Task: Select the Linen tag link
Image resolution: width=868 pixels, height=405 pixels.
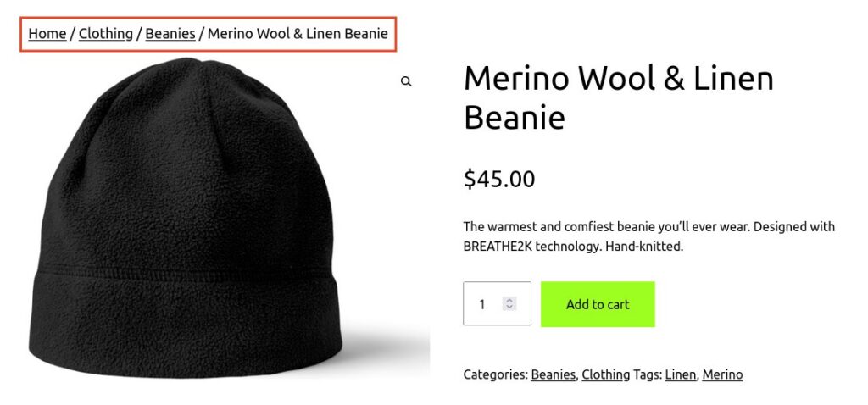Action: (x=680, y=374)
